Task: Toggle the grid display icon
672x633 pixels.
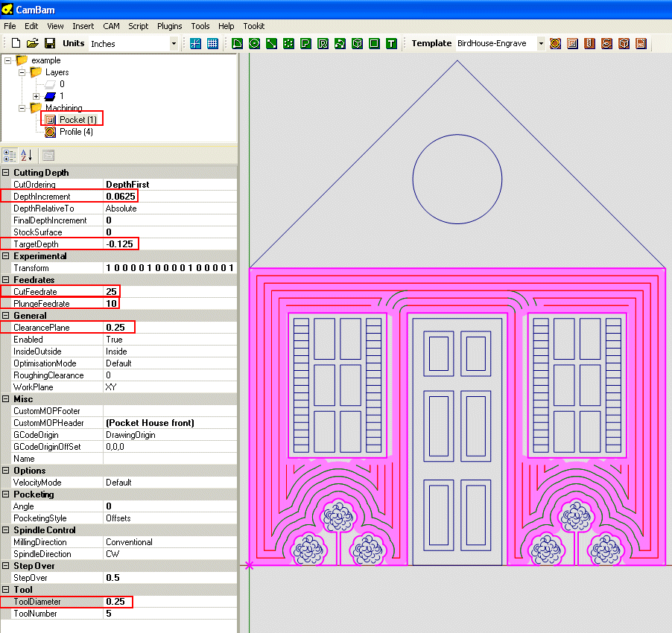Action: tap(212, 44)
